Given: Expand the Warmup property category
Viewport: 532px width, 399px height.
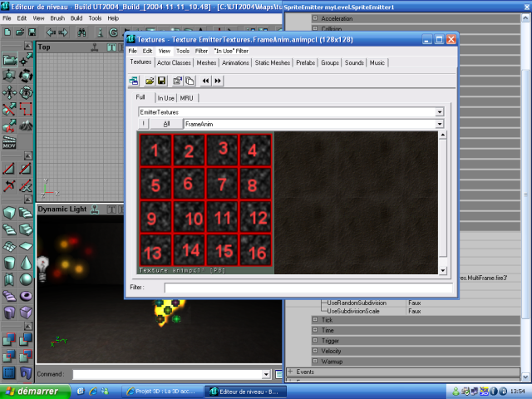Looking at the screenshot, I should 315,362.
